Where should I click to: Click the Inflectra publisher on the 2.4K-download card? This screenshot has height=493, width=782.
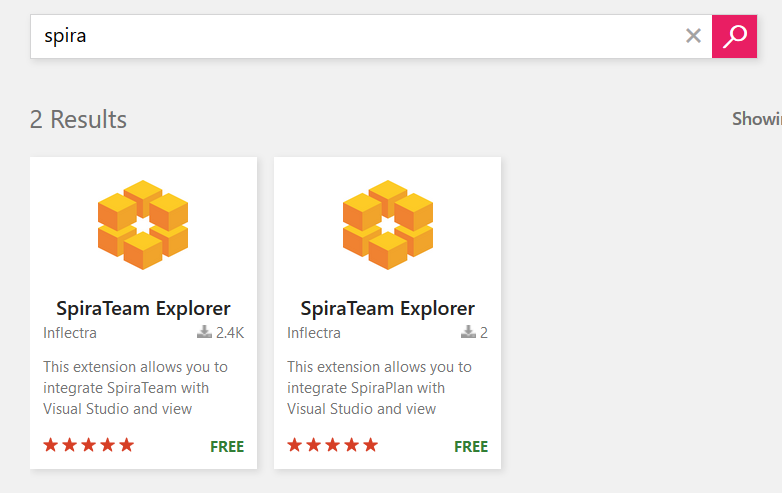(x=70, y=333)
